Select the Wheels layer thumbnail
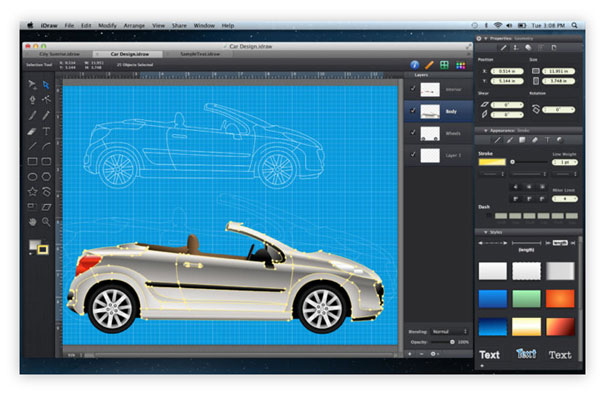This screenshot has width=600, height=394. [x=430, y=134]
